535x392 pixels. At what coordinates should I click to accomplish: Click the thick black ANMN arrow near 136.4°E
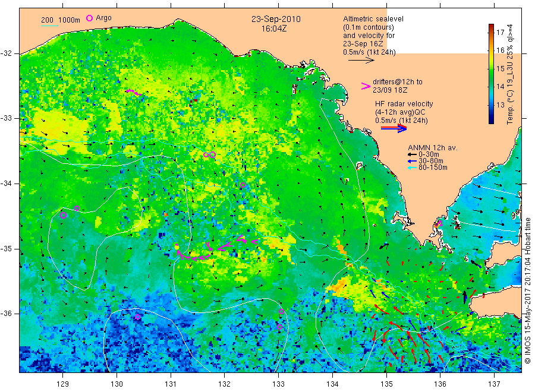pos(464,297)
